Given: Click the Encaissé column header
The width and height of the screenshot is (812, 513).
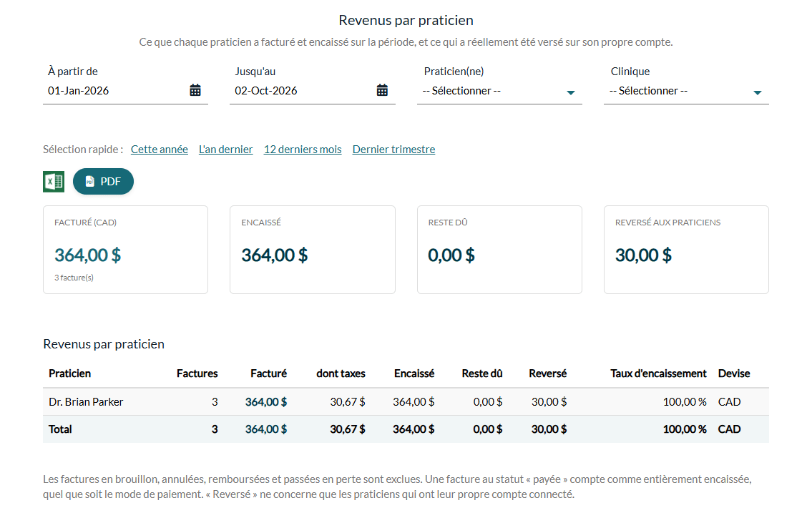Looking at the screenshot, I should click(414, 373).
